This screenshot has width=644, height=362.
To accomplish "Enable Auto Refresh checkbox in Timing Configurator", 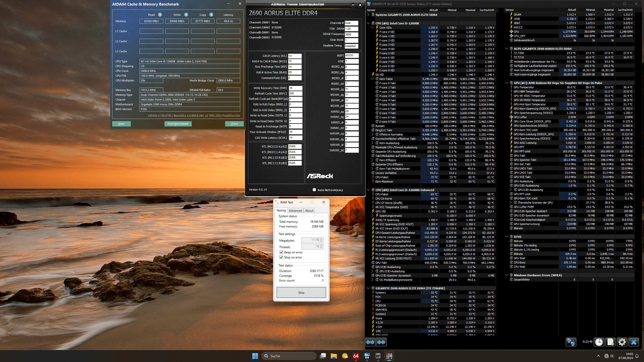I will click(x=314, y=190).
